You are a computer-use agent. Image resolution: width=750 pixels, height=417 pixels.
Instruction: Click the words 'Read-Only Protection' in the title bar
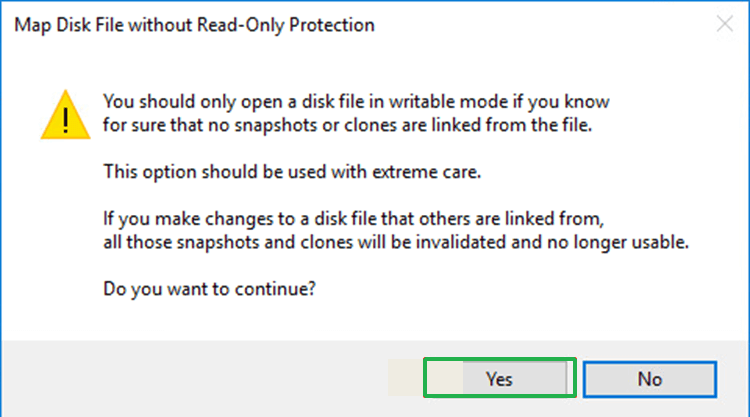[x=286, y=25]
